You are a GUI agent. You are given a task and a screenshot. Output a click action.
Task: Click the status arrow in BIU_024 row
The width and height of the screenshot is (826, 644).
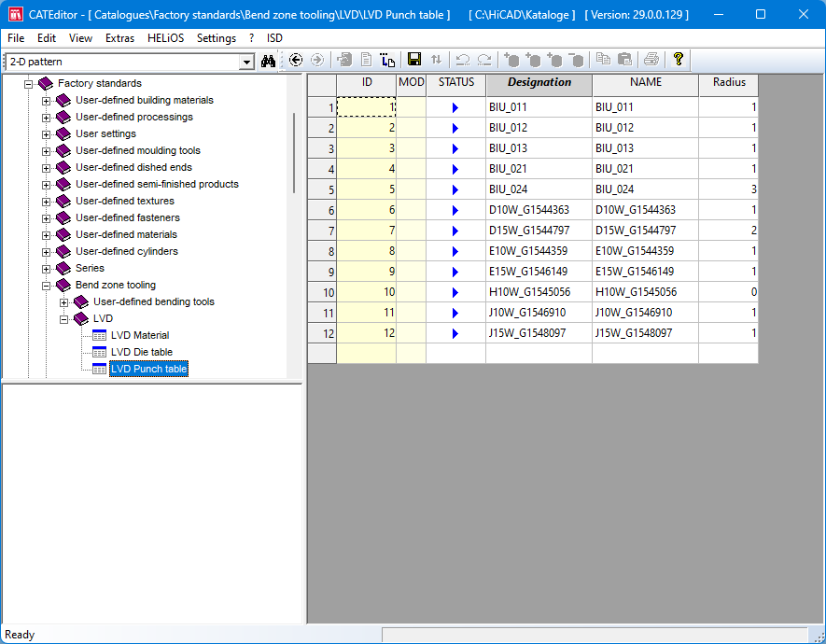[x=455, y=190]
